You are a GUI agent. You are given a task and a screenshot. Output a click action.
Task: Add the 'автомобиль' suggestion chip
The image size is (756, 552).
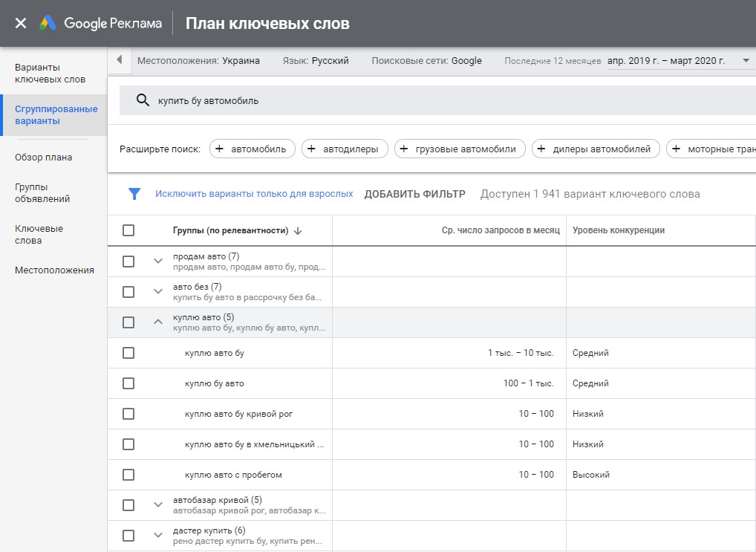(x=252, y=149)
